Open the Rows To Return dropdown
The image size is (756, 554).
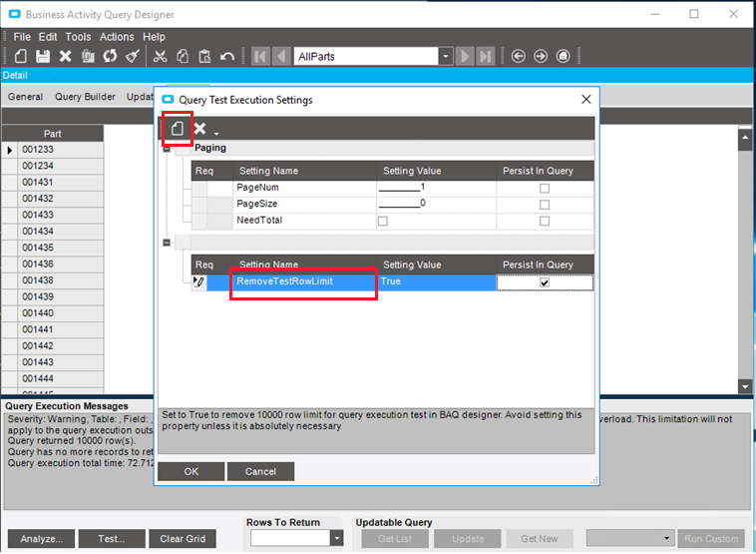click(x=336, y=538)
